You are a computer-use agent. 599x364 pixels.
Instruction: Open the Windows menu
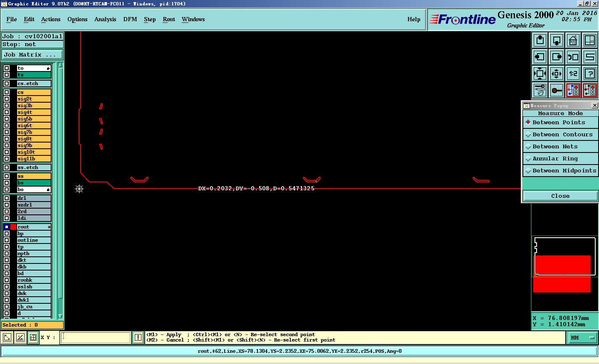pyautogui.click(x=193, y=19)
